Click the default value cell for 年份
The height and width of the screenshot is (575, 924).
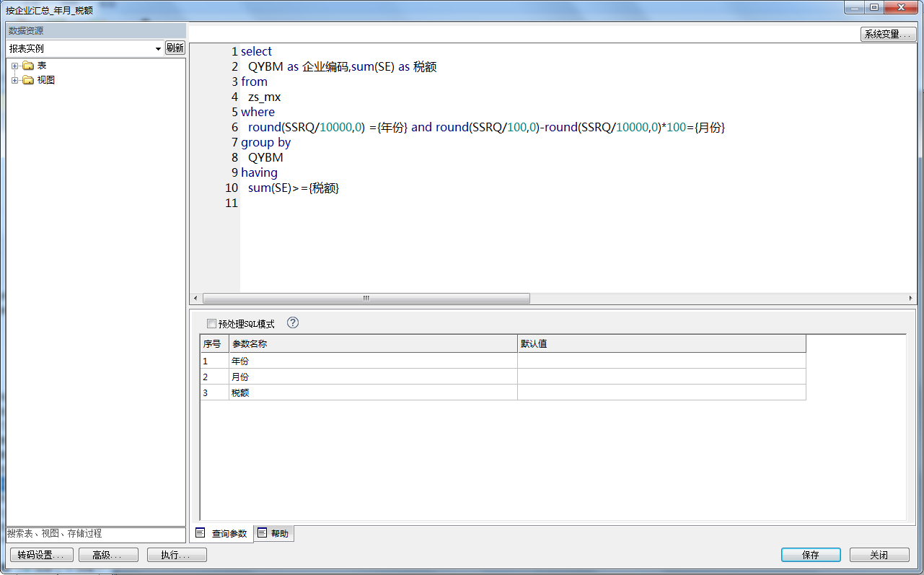click(661, 361)
